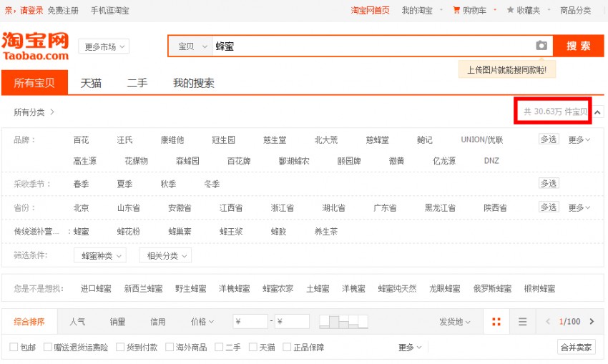
Task: Tick the 海外商品 checkbox
Action: point(170,347)
